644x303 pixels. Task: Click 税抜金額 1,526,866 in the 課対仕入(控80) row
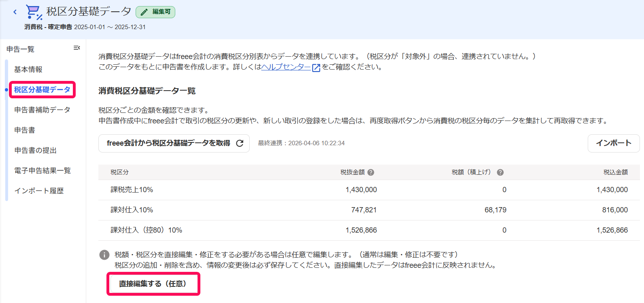[361, 230]
